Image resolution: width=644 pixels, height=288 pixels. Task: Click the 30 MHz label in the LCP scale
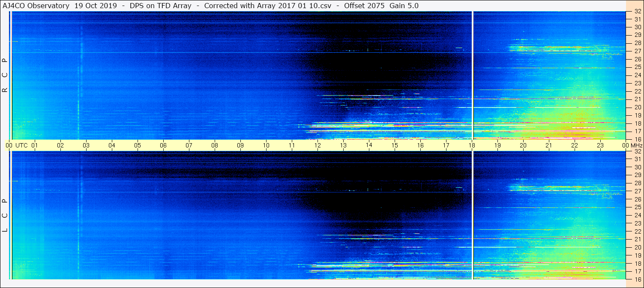click(x=637, y=167)
